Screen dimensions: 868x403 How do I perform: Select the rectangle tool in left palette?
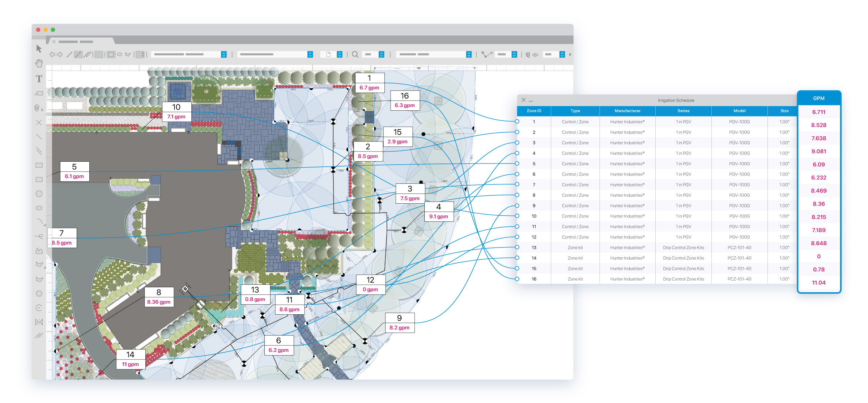tap(39, 165)
